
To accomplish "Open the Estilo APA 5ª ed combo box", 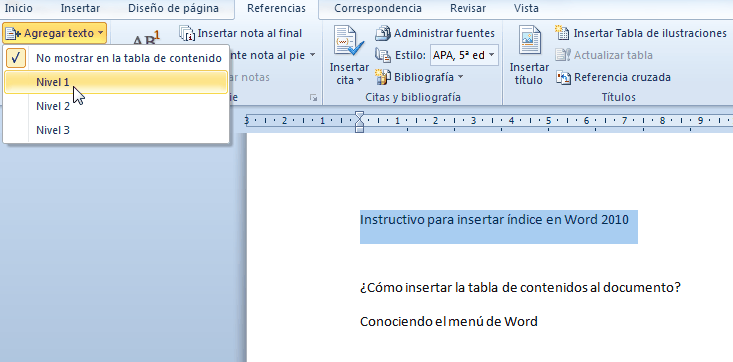I will point(464,55).
